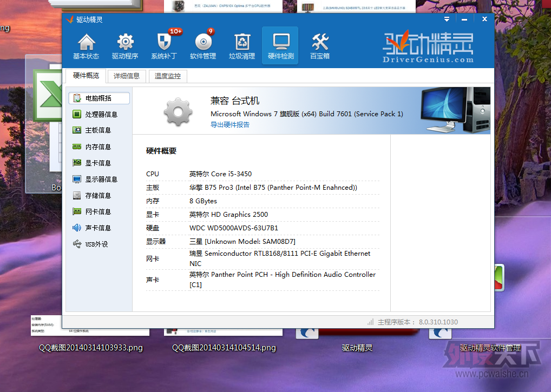
Task: Click the 英特尔 HD Graphics 2500 value
Action: point(228,215)
